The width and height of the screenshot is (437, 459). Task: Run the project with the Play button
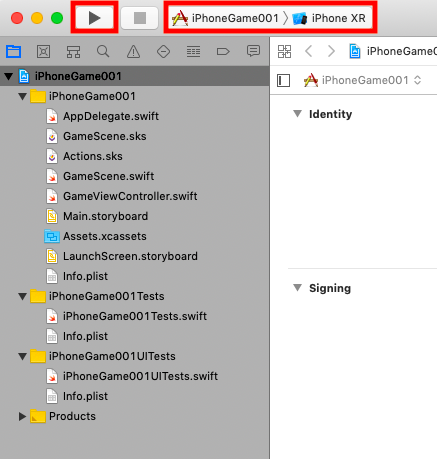[94, 18]
